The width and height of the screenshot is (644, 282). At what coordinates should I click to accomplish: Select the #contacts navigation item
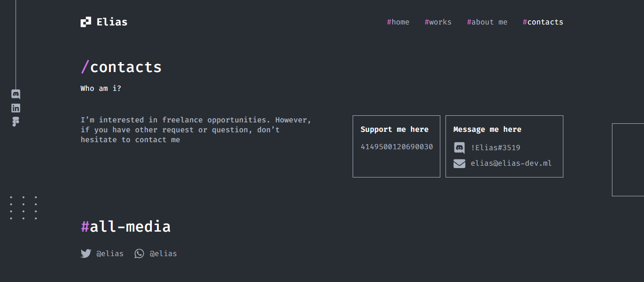point(543,22)
